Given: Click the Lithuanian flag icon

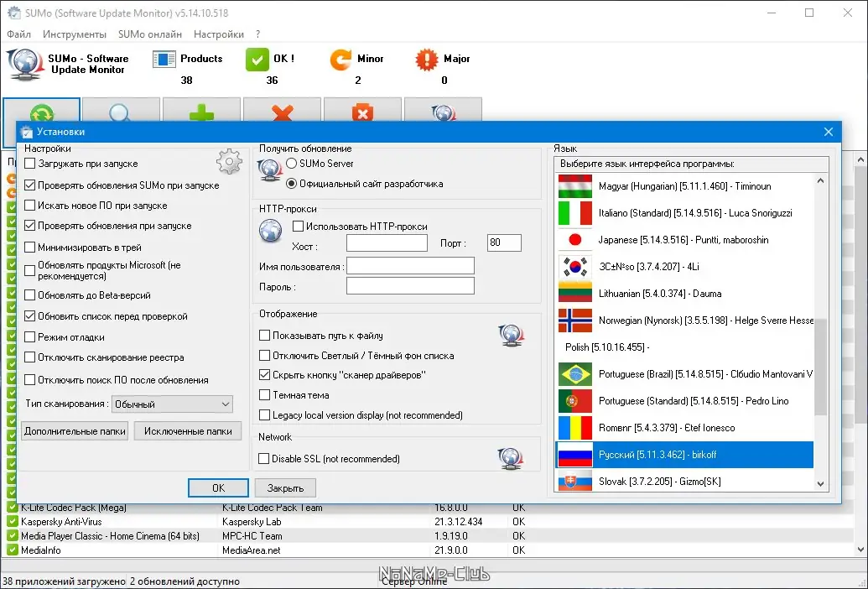Looking at the screenshot, I should 575,294.
